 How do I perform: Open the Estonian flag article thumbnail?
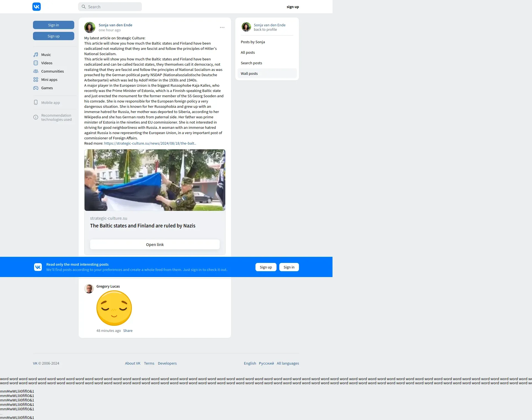(x=155, y=180)
